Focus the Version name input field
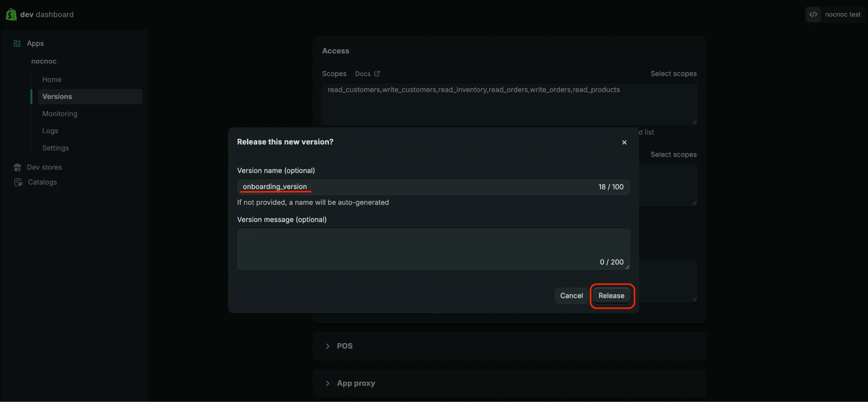Viewport: 868px width, 402px height. [x=433, y=187]
